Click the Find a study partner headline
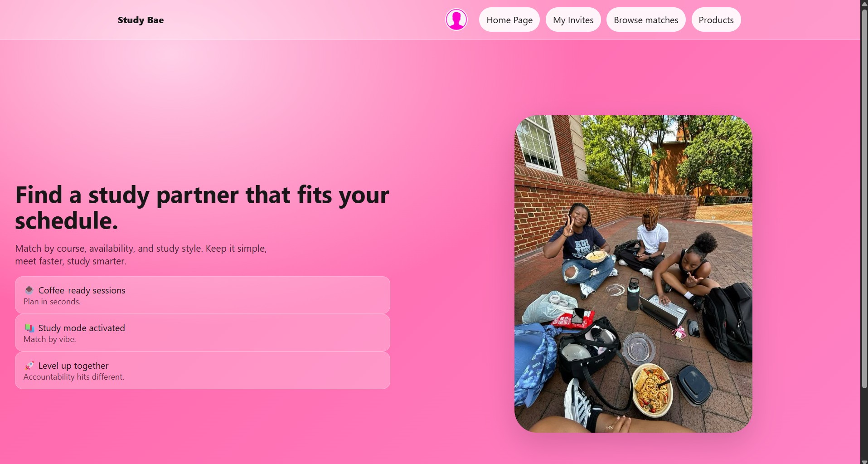This screenshot has width=868, height=464. pyautogui.click(x=202, y=208)
